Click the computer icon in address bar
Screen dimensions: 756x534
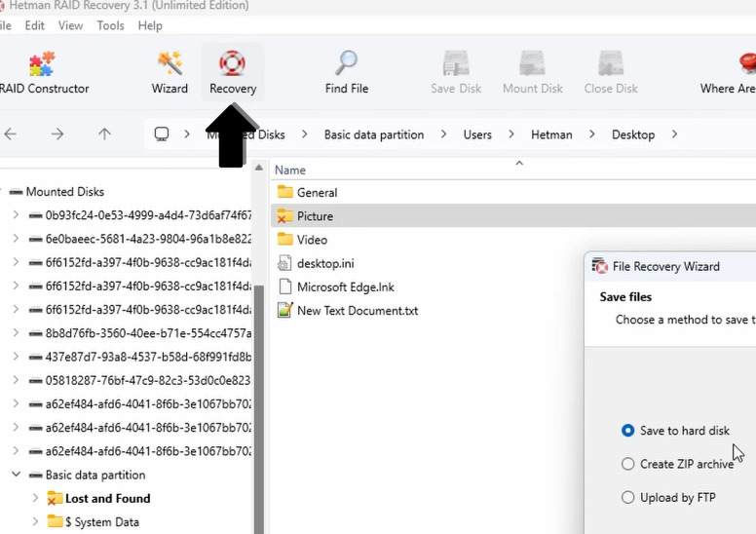coord(162,134)
